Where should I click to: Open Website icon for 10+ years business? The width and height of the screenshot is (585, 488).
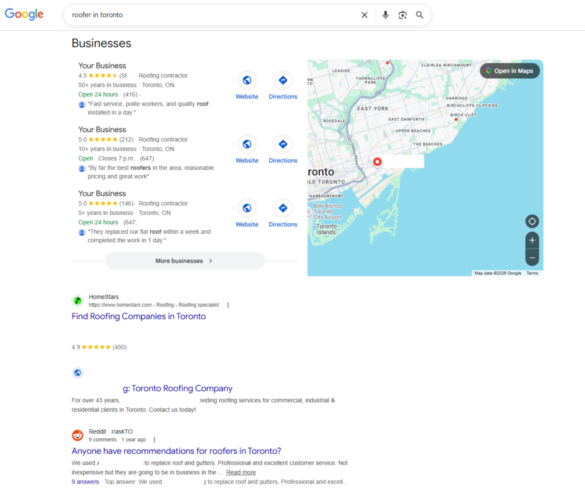click(x=247, y=144)
